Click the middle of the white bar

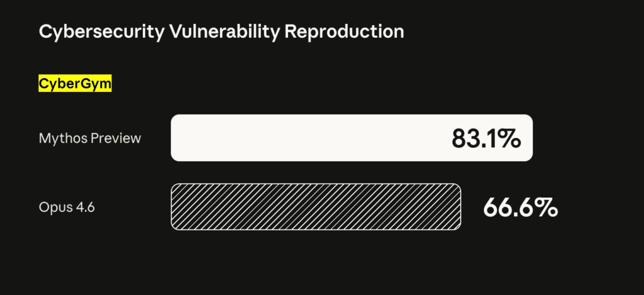pyautogui.click(x=352, y=138)
